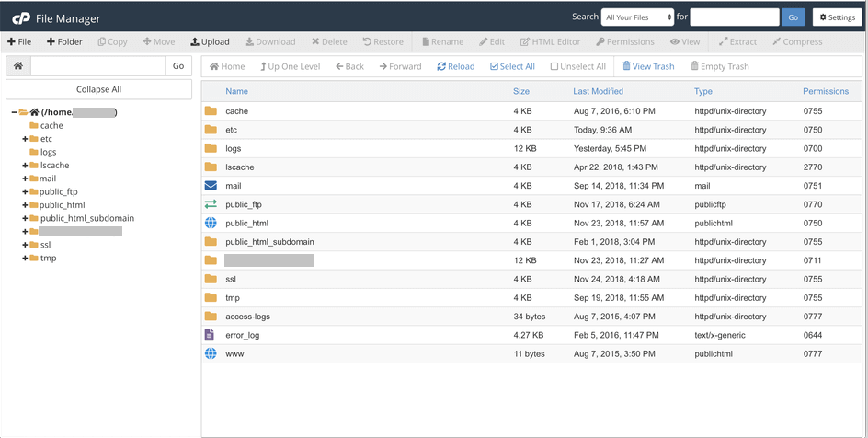The height and width of the screenshot is (438, 868).
Task: Create a new file with + File
Action: pos(19,41)
